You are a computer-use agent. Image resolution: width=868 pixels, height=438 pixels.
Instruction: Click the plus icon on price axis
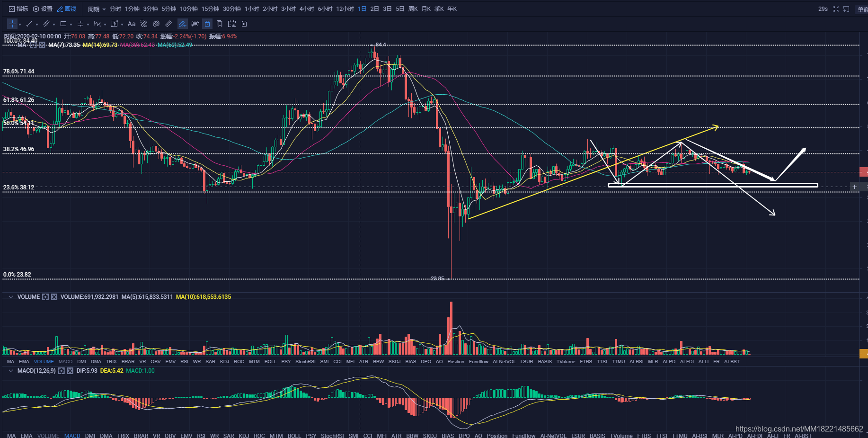[855, 187]
